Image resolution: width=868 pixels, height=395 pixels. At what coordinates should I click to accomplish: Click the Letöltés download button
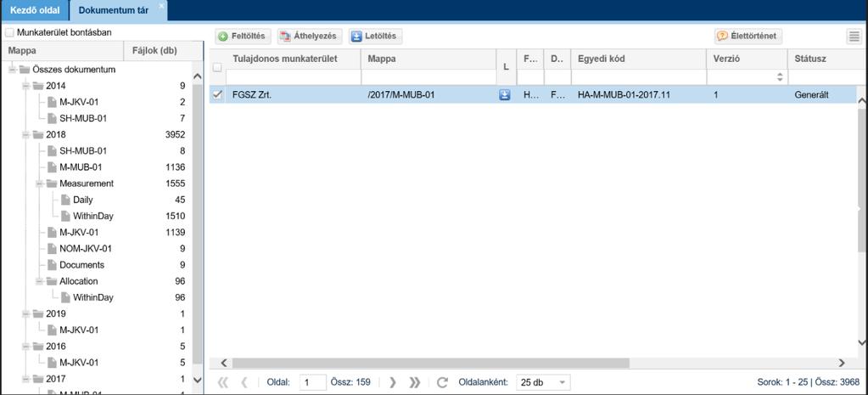point(375,37)
